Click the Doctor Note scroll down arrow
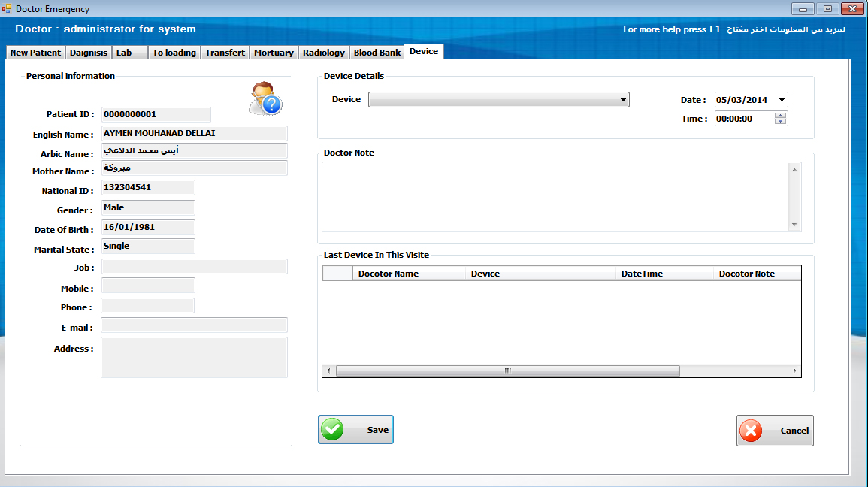The width and height of the screenshot is (868, 487). pyautogui.click(x=794, y=225)
